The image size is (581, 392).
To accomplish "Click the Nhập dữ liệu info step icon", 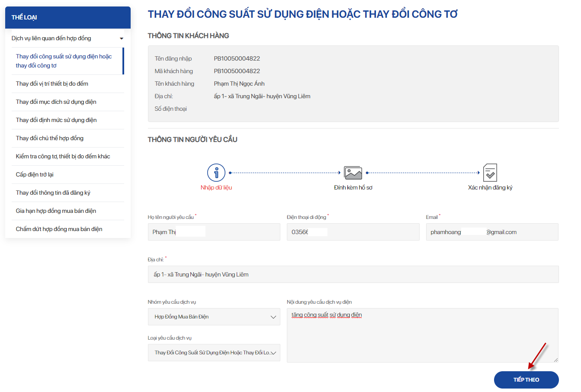I will pyautogui.click(x=216, y=173).
